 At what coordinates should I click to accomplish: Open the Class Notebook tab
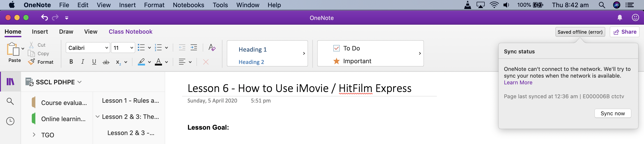(x=130, y=32)
